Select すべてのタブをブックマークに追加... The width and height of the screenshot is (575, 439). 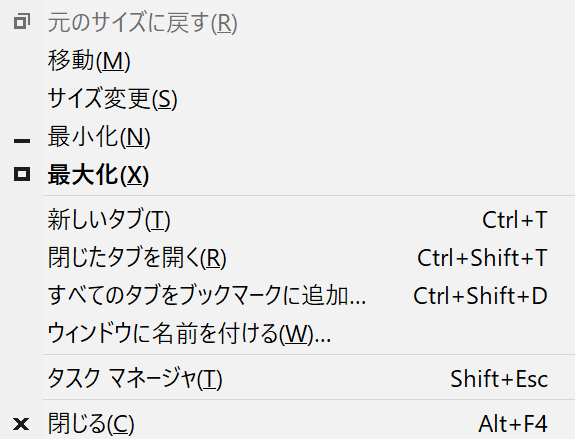click(207, 296)
